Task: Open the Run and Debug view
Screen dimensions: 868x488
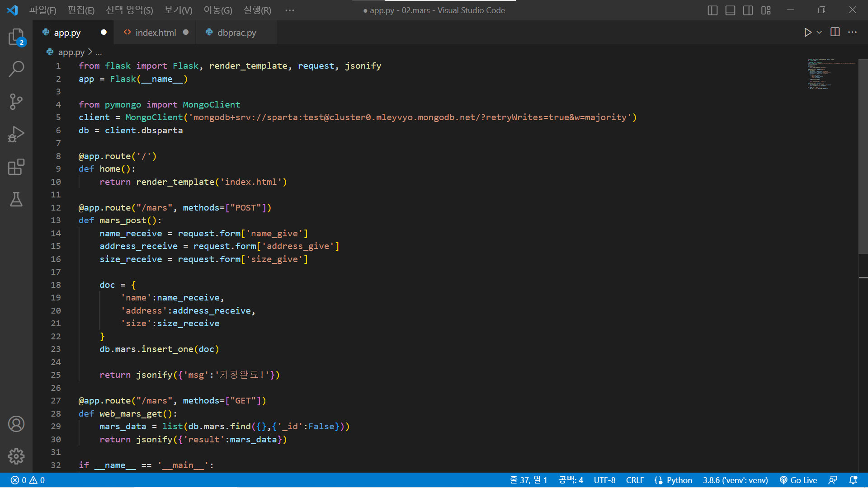Action: [x=16, y=134]
